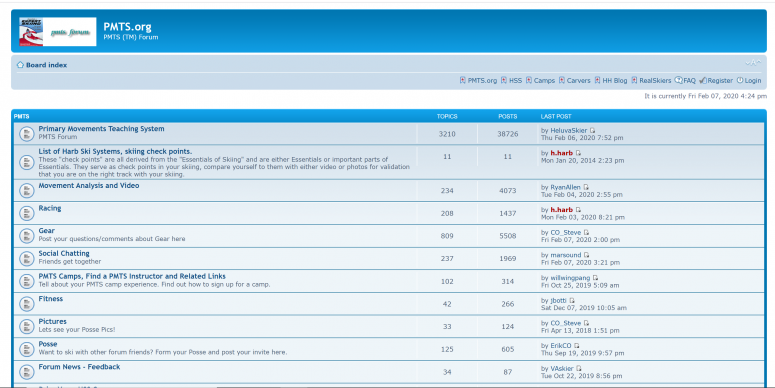Open the Login link
The width and height of the screenshot is (775, 388).
coord(753,80)
